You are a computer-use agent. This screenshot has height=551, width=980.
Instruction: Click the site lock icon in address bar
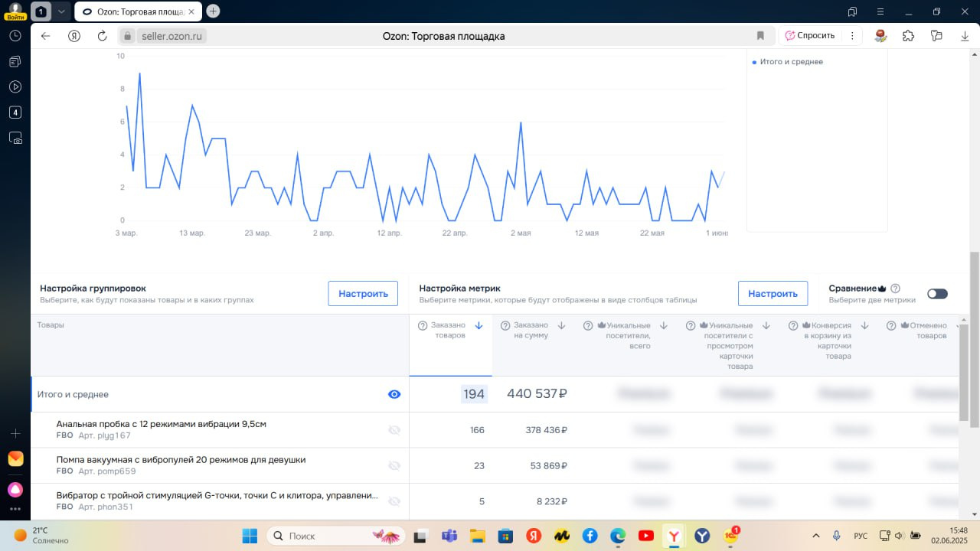coord(128,36)
